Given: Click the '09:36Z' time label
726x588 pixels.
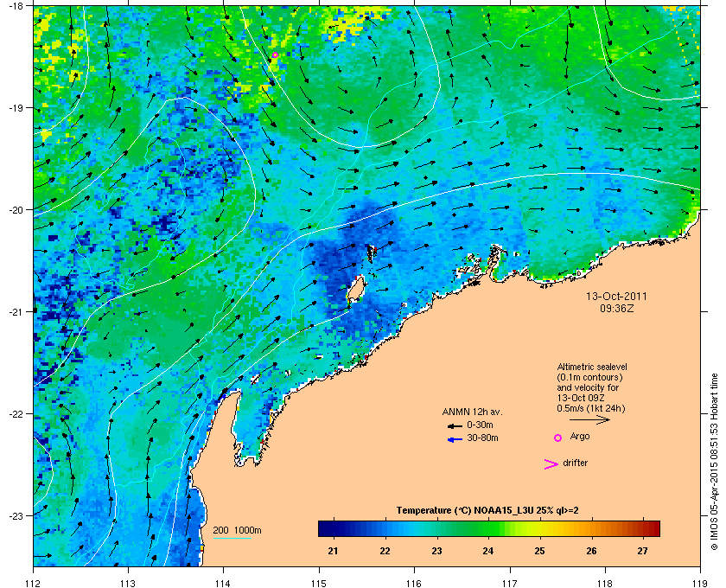Looking at the screenshot, I should pos(617,308).
